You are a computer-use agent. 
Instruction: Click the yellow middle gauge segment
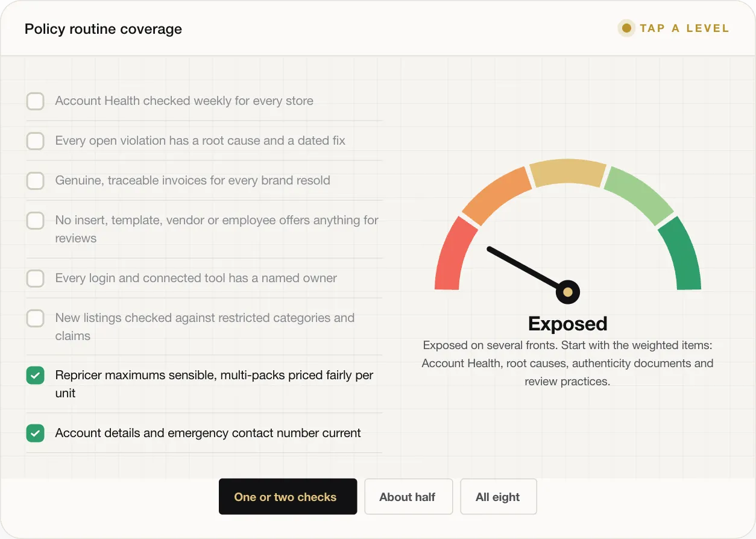pos(568,172)
